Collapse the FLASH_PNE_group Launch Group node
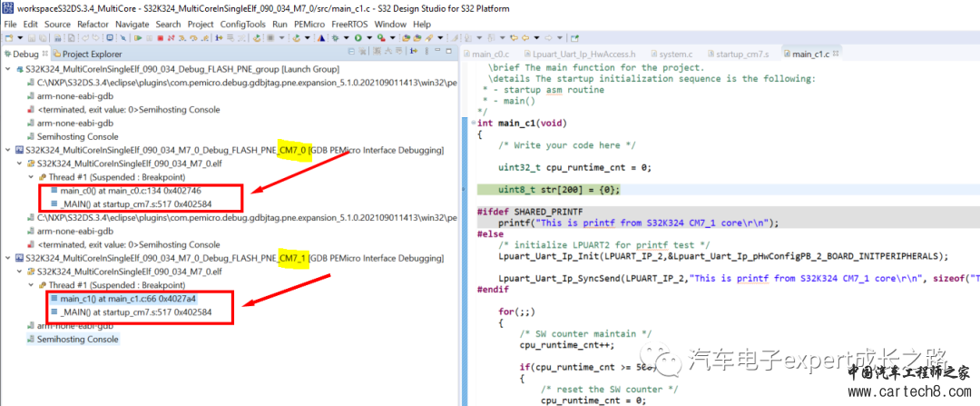 [x=7, y=69]
